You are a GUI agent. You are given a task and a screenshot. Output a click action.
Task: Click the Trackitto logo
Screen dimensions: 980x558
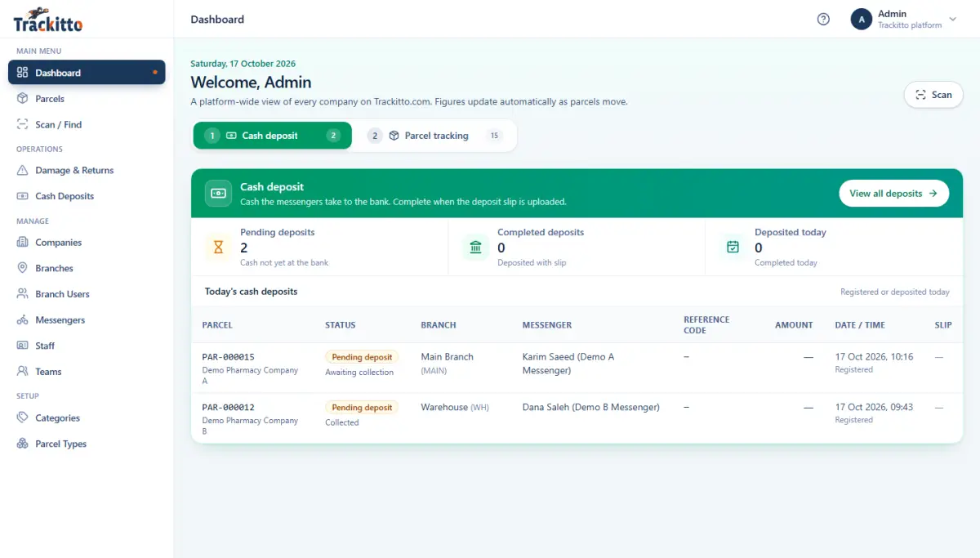coord(47,20)
